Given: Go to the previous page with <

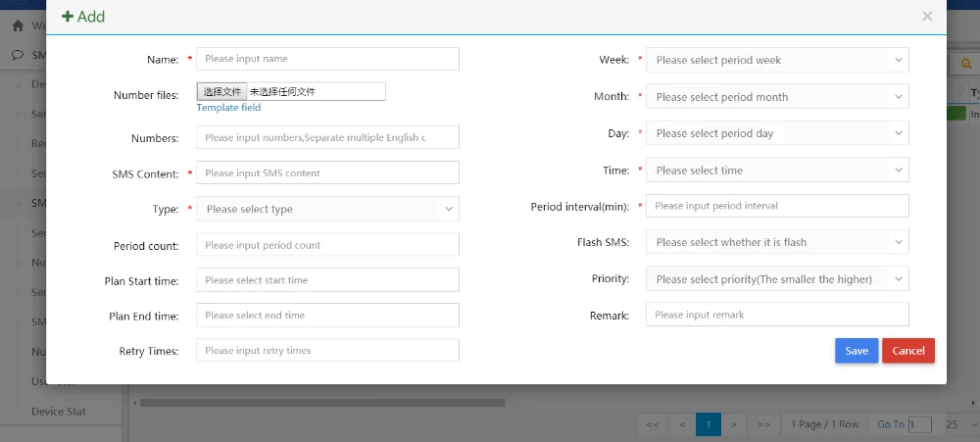Looking at the screenshot, I should [x=681, y=424].
